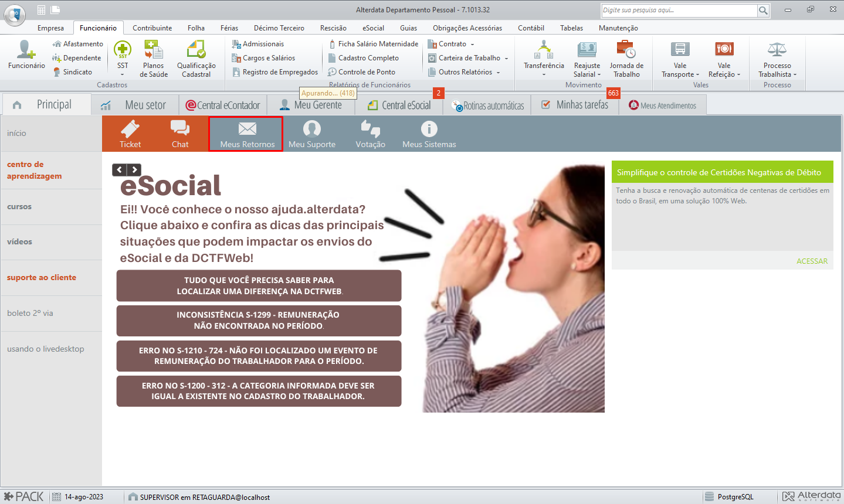
Task: Open Jornada de Trabalho
Action: coord(626,59)
